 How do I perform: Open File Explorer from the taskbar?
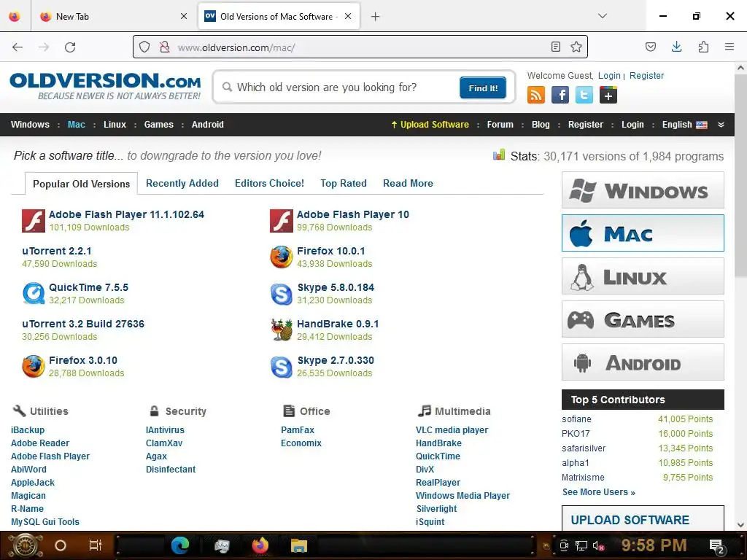(x=299, y=545)
